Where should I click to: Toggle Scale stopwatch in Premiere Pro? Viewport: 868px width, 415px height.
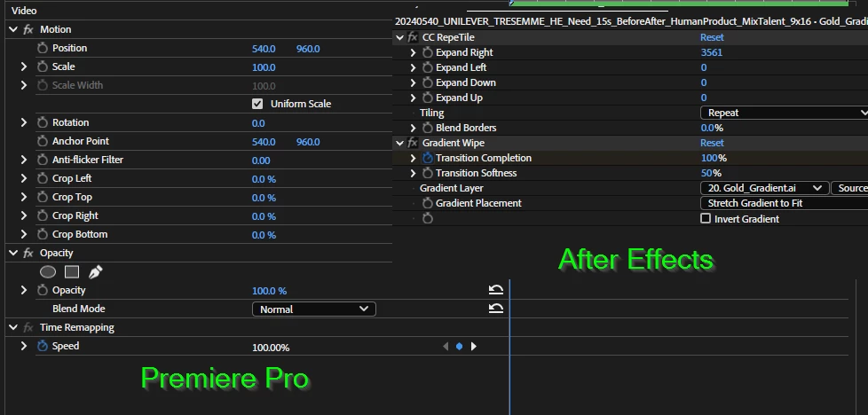click(x=43, y=67)
